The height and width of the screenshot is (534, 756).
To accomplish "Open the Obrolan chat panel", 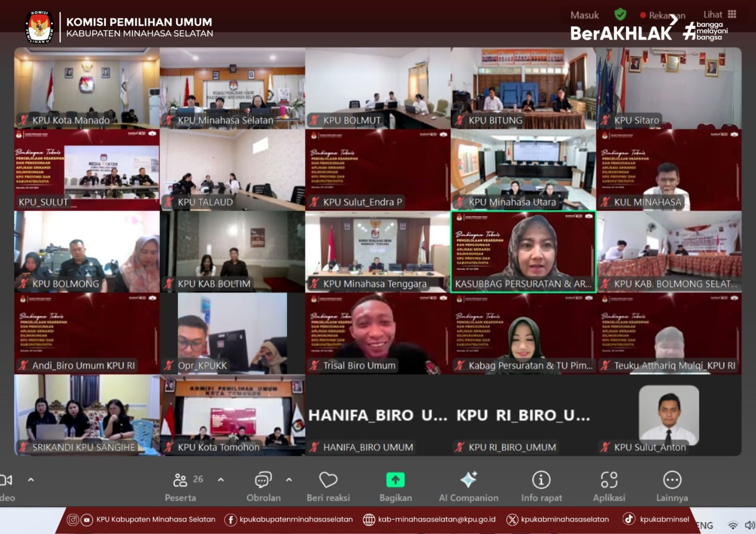I will (263, 486).
